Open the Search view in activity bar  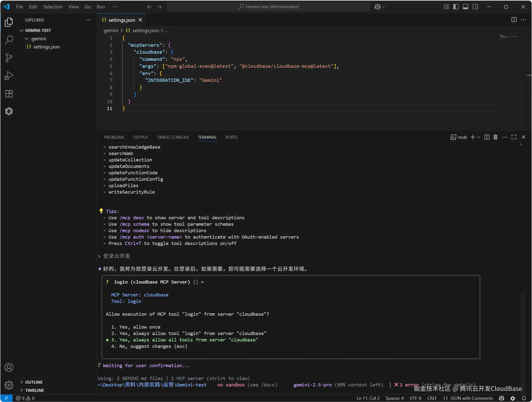click(9, 40)
